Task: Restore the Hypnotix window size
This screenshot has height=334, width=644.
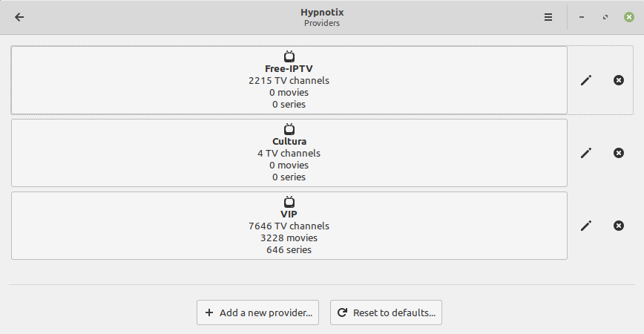Action: (x=605, y=17)
